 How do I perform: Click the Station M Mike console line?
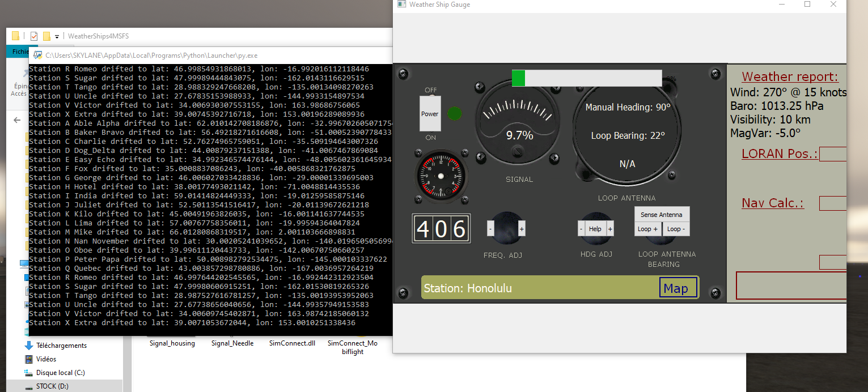[x=192, y=232]
